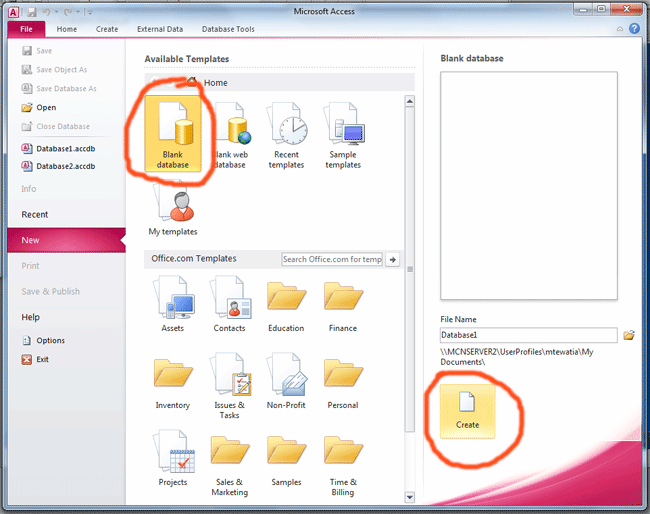Click Save Database As
The height and width of the screenshot is (514, 650).
pos(59,88)
